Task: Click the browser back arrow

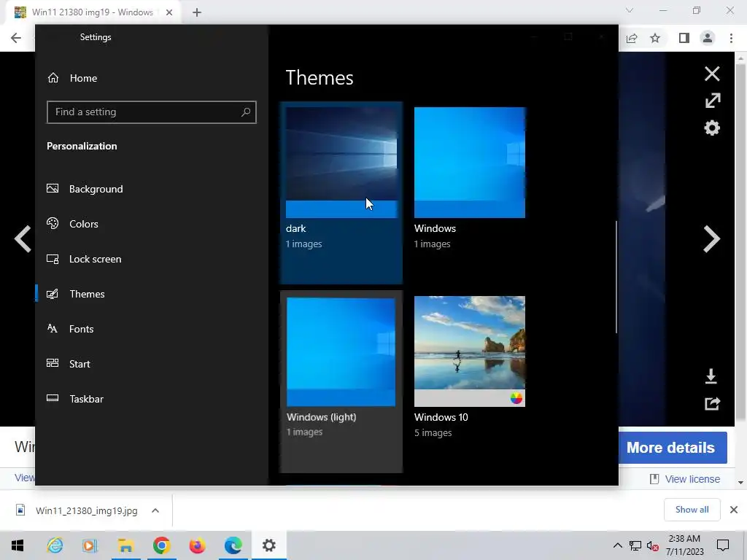Action: point(16,38)
